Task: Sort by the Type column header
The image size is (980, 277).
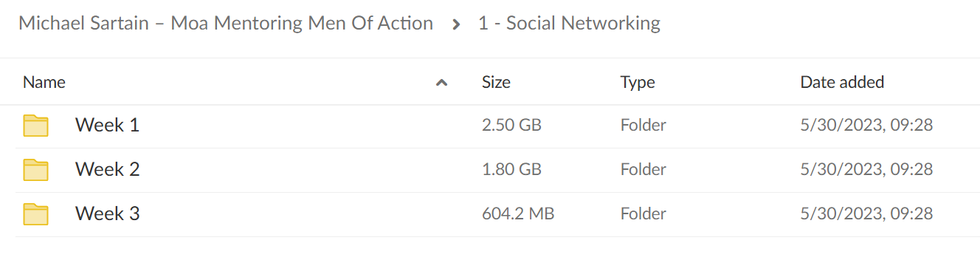Action: coord(638,83)
